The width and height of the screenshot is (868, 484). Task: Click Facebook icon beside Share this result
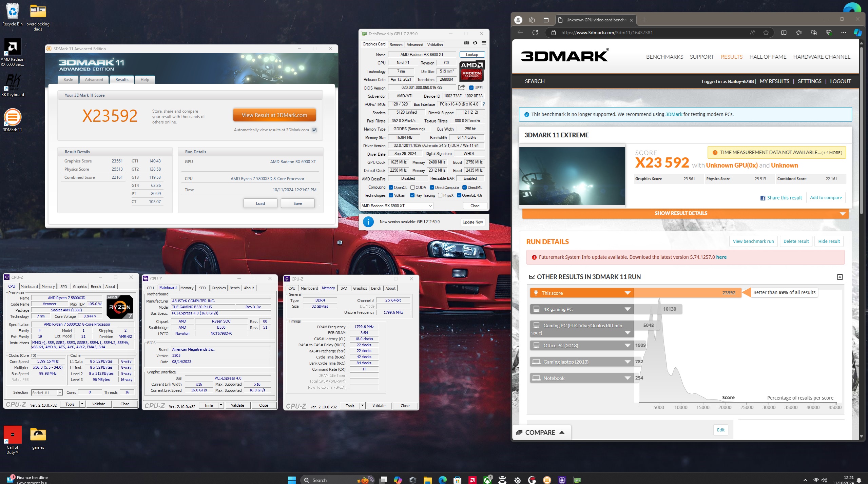coord(763,198)
